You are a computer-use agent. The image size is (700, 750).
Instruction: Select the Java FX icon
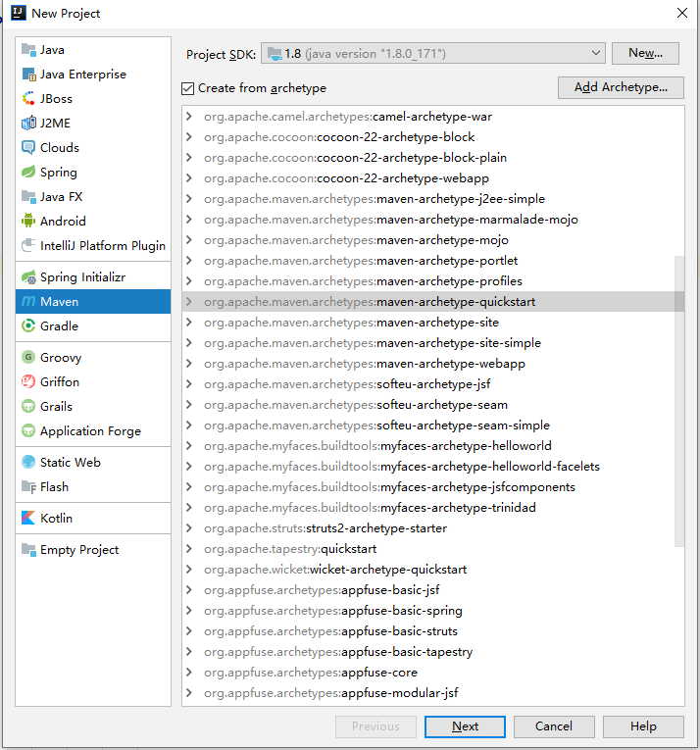pyautogui.click(x=28, y=197)
